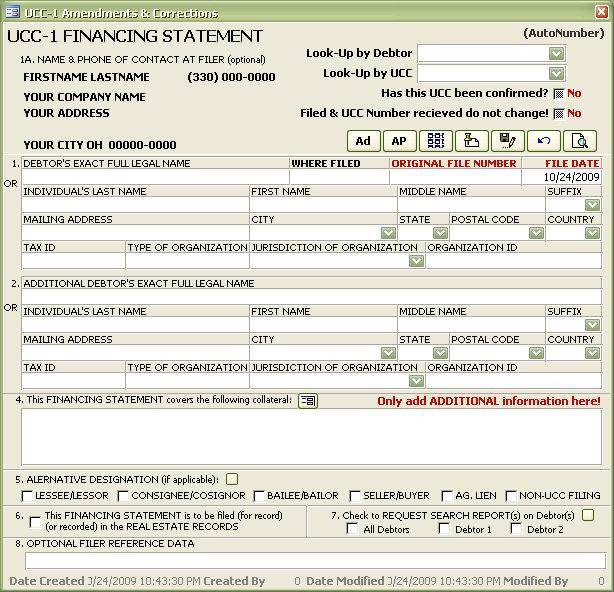
Task: Check the LESSEE/LESSOR box
Action: click(x=27, y=496)
